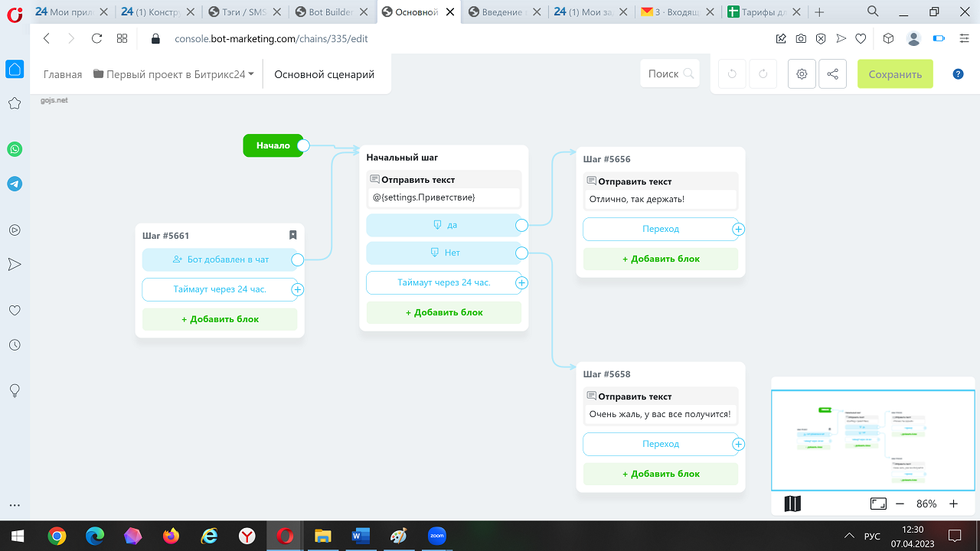This screenshot has height=551, width=980.
Task: Go to Главная page
Action: (63, 74)
